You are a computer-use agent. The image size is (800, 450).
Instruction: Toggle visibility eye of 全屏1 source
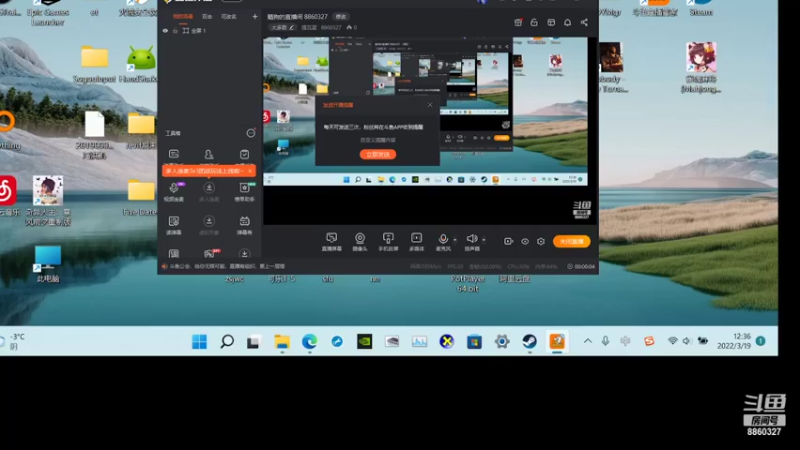165,31
